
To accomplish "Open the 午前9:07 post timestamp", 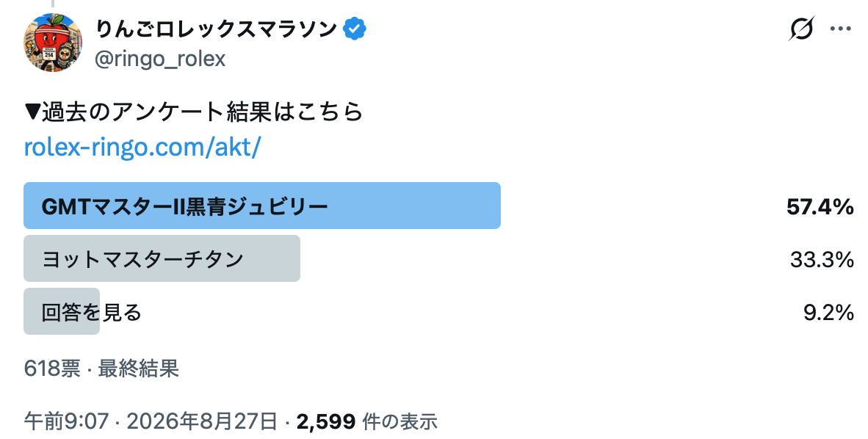I will pyautogui.click(x=66, y=422).
